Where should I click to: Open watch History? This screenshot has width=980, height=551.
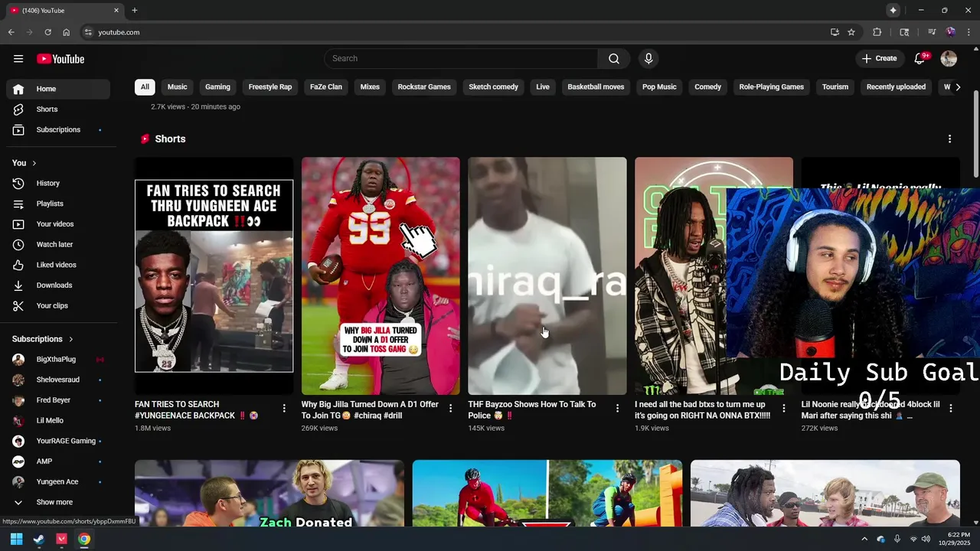[x=58, y=184]
